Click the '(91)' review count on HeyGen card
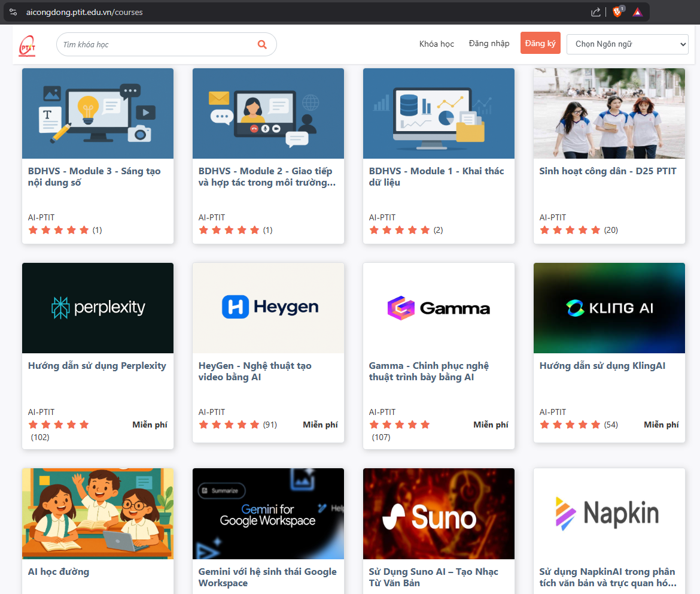This screenshot has height=594, width=700. [270, 425]
